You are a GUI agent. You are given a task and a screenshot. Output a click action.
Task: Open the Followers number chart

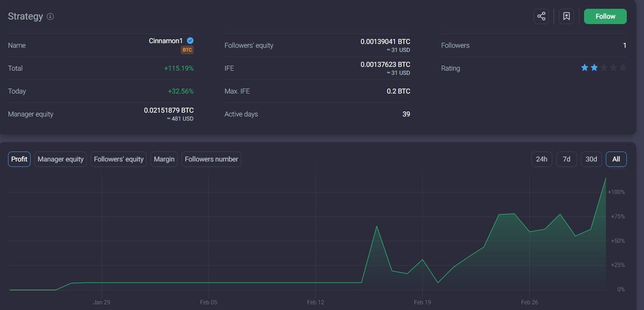211,159
